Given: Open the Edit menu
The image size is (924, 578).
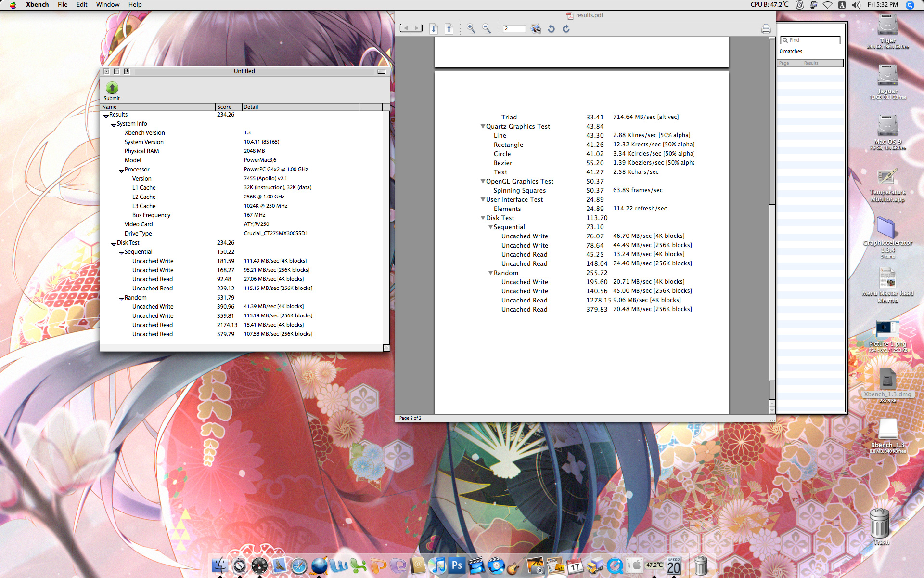Looking at the screenshot, I should [x=82, y=4].
